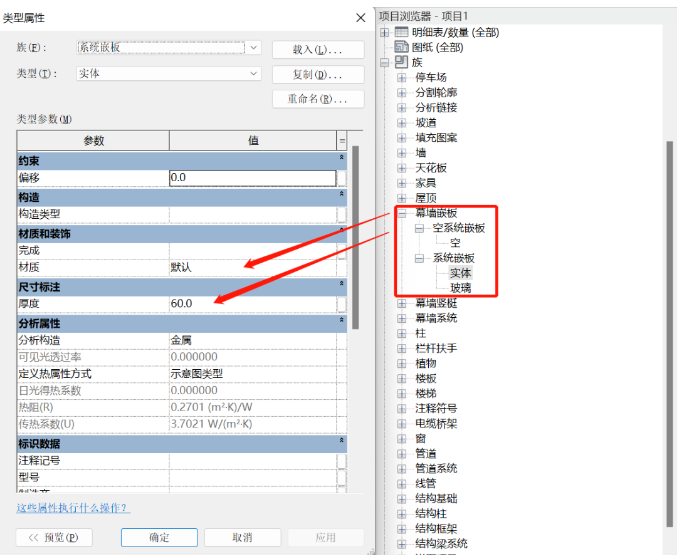Expand the 幕墙竖梃 tree node
Viewport: 685px width, 555px height.
click(401, 303)
